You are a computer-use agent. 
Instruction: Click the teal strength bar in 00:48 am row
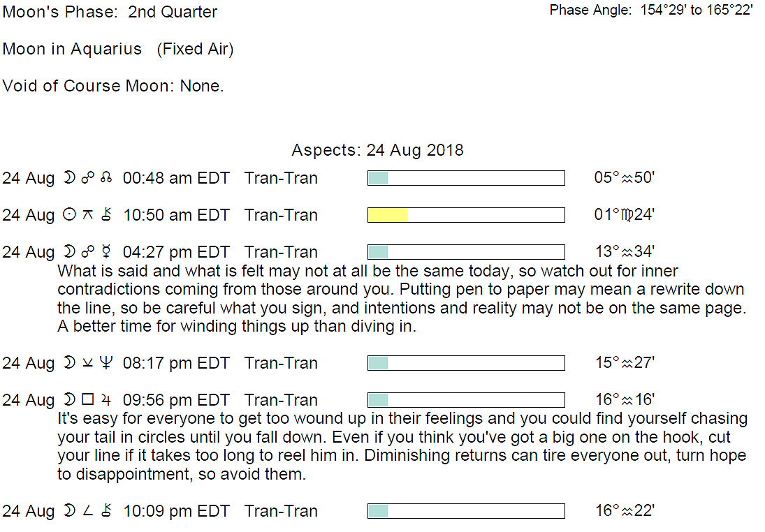(x=378, y=178)
